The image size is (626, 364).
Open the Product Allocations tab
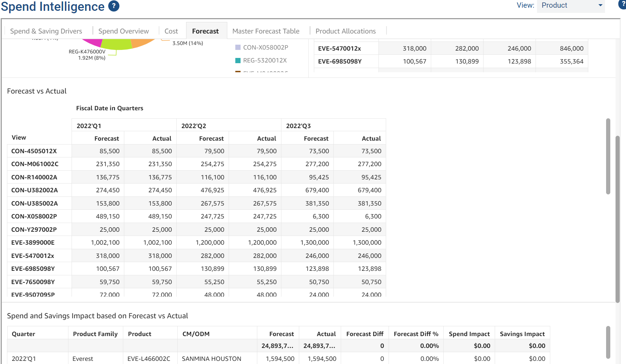point(345,31)
